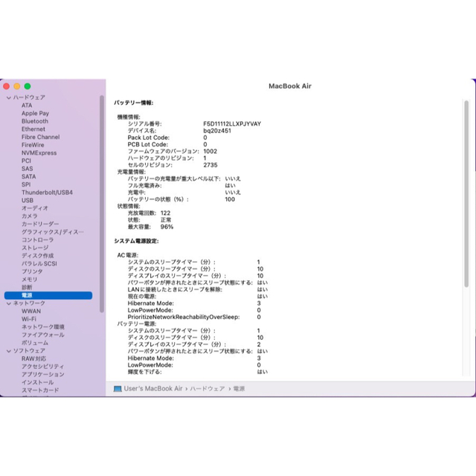The image size is (476, 476).
Task: Open アクセシビリティ in the sidebar
Action: pos(43,367)
